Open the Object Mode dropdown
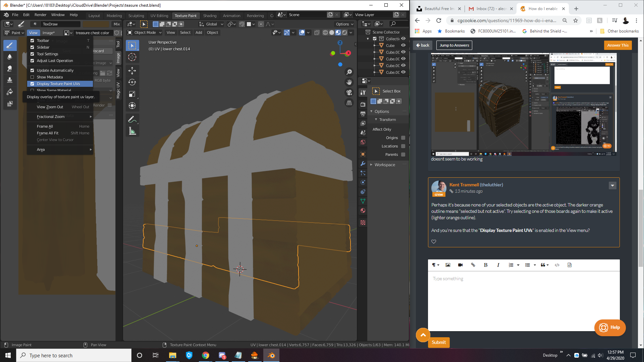Screen dimensions: 644x362 [x=145, y=33]
